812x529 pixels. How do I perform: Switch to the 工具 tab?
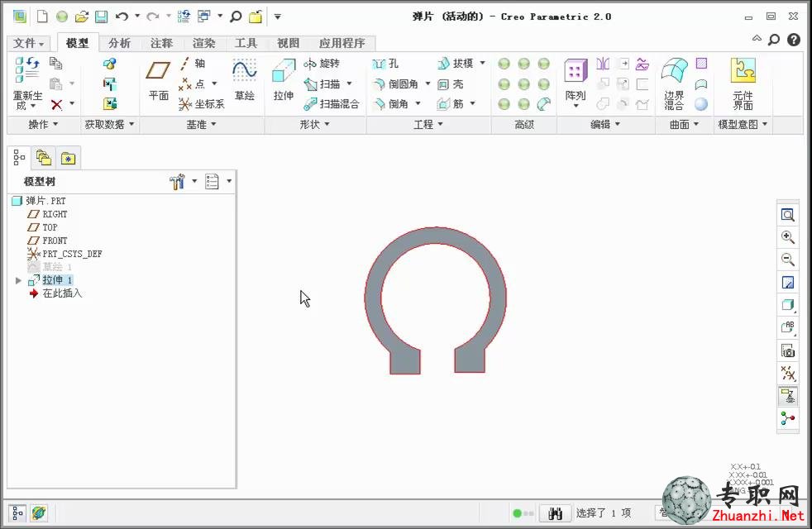[x=246, y=44]
